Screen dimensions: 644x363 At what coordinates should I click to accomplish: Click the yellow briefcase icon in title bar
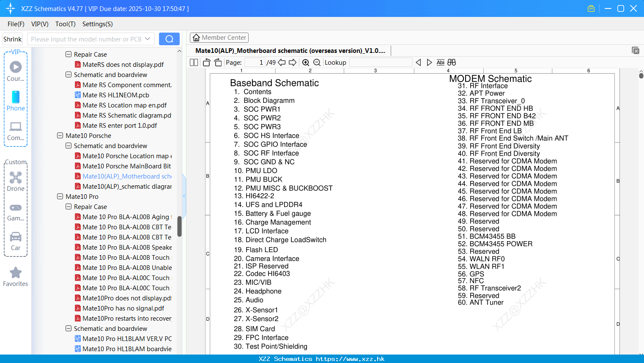click(x=591, y=8)
